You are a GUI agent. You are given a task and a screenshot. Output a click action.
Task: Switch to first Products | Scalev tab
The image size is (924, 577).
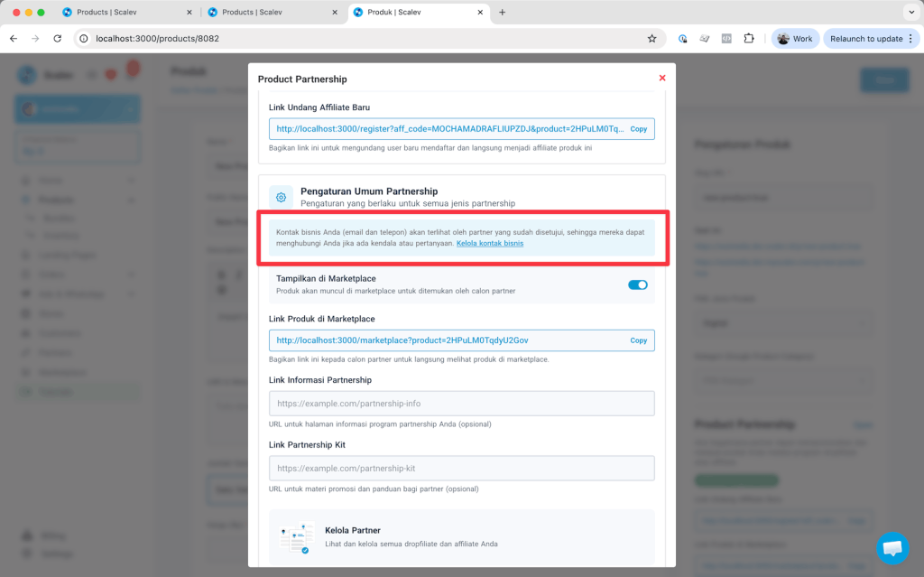(x=126, y=12)
